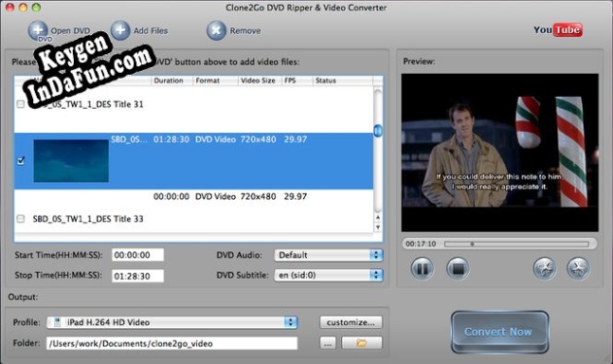Click the Stop Time input field

[138, 276]
